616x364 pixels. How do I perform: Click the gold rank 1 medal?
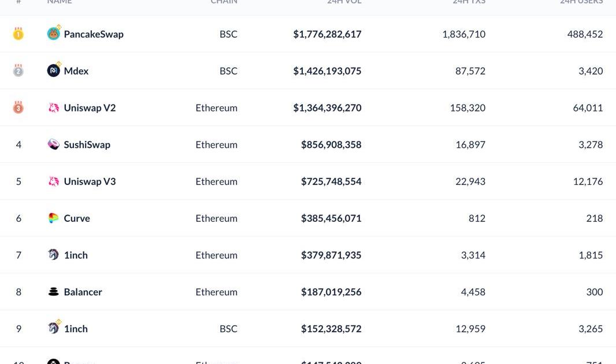point(18,34)
